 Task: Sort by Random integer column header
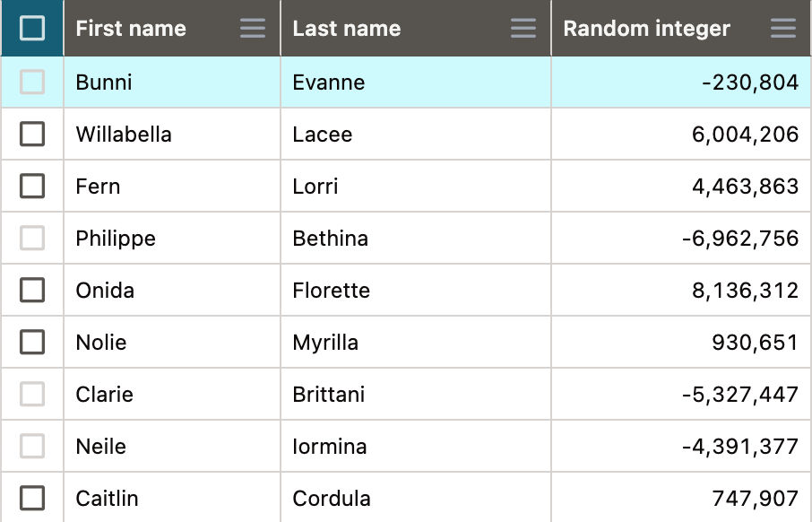[x=647, y=29]
